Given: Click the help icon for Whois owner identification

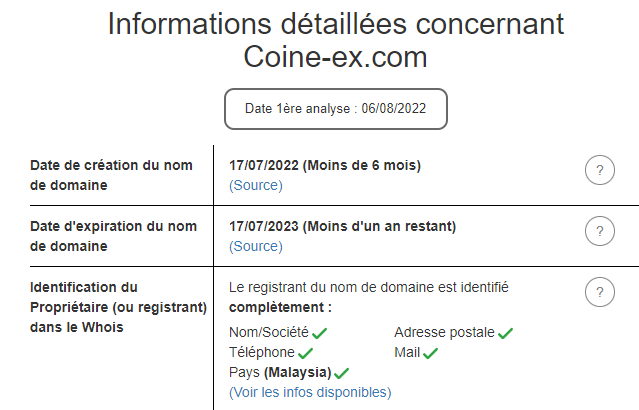Looking at the screenshot, I should [599, 292].
